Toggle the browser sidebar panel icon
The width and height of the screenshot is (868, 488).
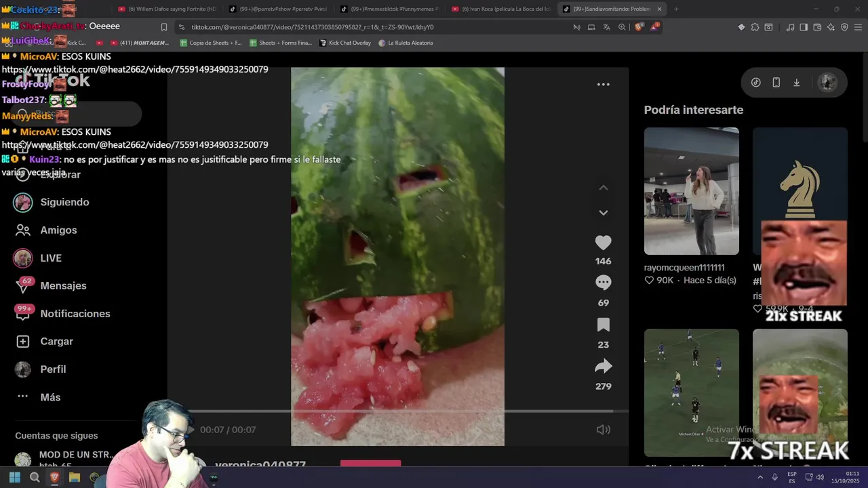(804, 27)
